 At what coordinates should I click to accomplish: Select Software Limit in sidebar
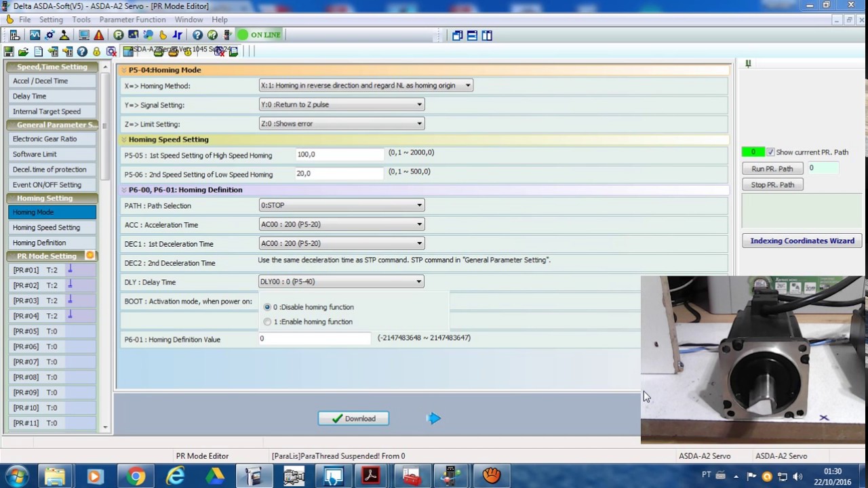tap(52, 155)
